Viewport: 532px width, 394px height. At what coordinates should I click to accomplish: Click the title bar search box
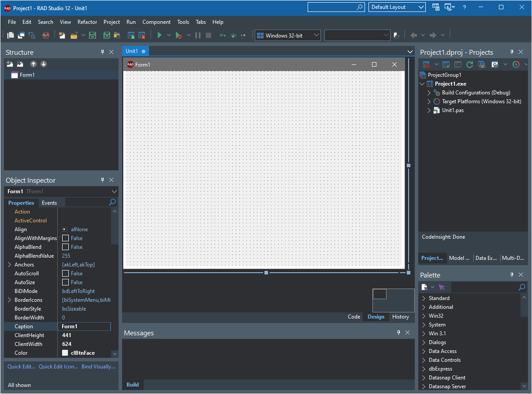click(x=336, y=7)
